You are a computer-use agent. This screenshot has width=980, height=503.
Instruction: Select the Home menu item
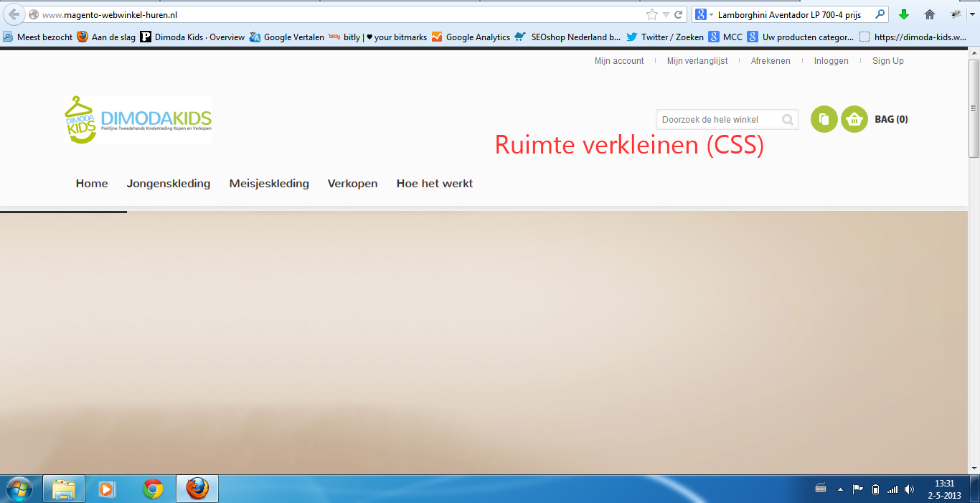92,184
